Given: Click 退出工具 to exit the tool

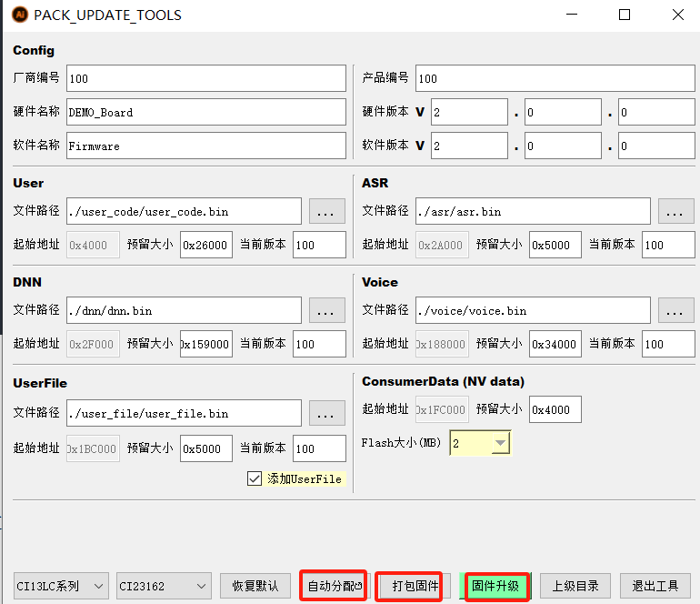Looking at the screenshot, I should tap(655, 586).
